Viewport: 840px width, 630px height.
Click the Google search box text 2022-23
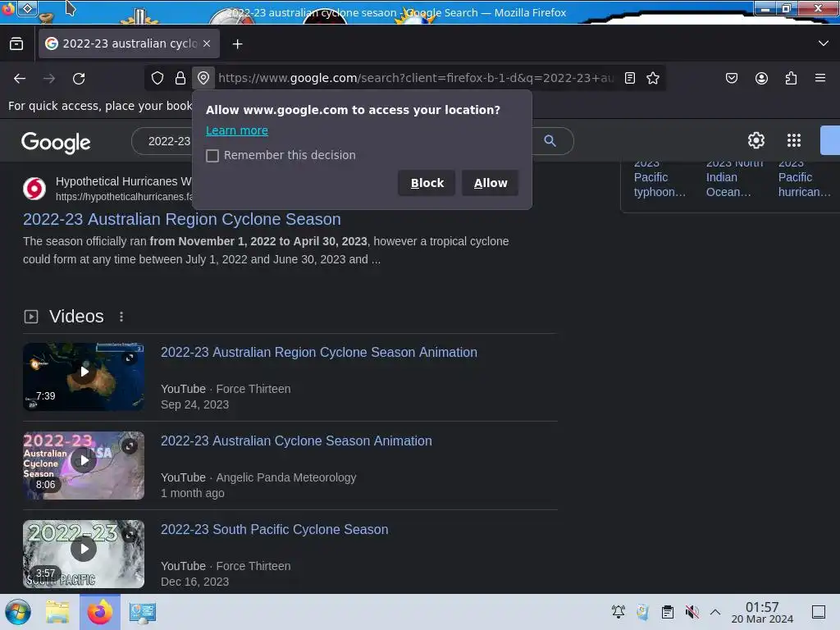[x=169, y=141]
